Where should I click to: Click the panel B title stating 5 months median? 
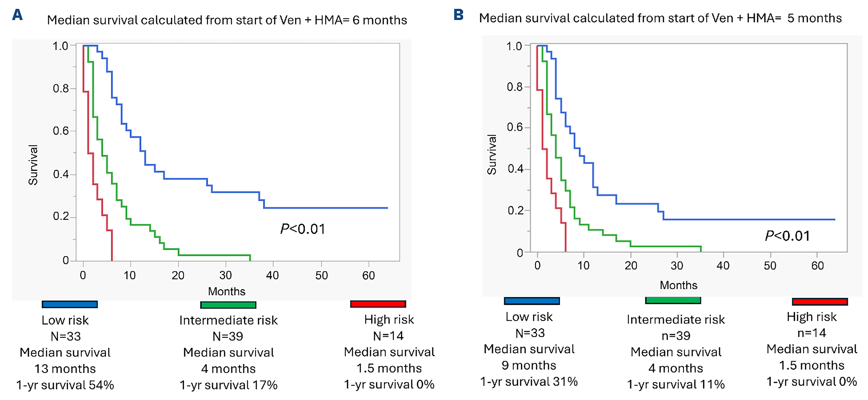660,18
